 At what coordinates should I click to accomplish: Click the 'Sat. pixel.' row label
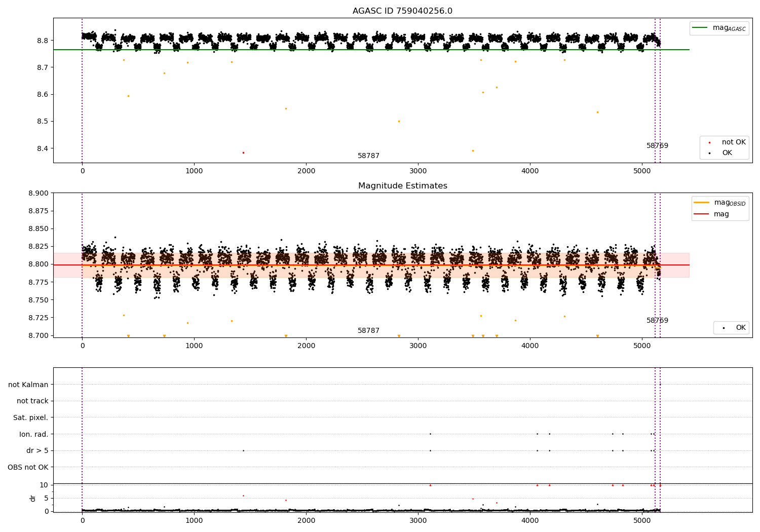click(31, 417)
